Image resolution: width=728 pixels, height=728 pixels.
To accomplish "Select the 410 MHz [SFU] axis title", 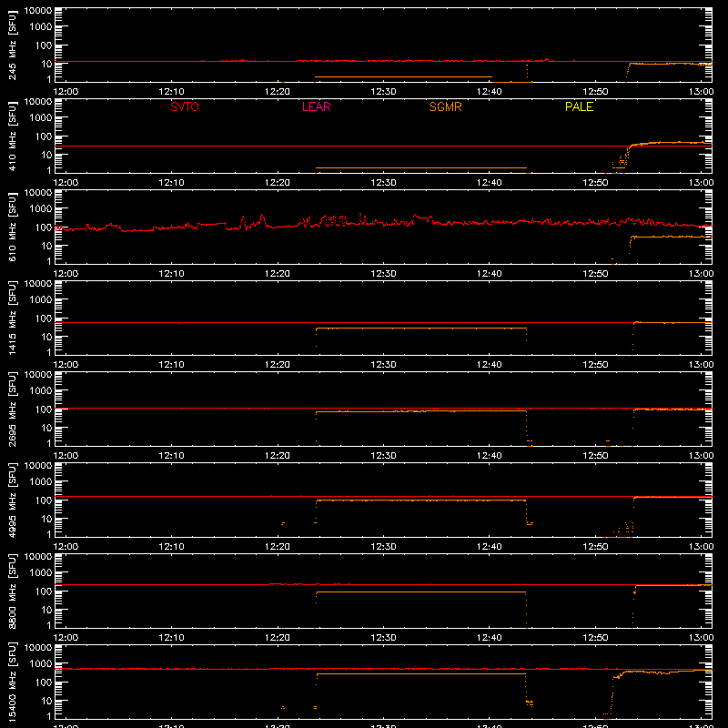I will tap(13, 136).
